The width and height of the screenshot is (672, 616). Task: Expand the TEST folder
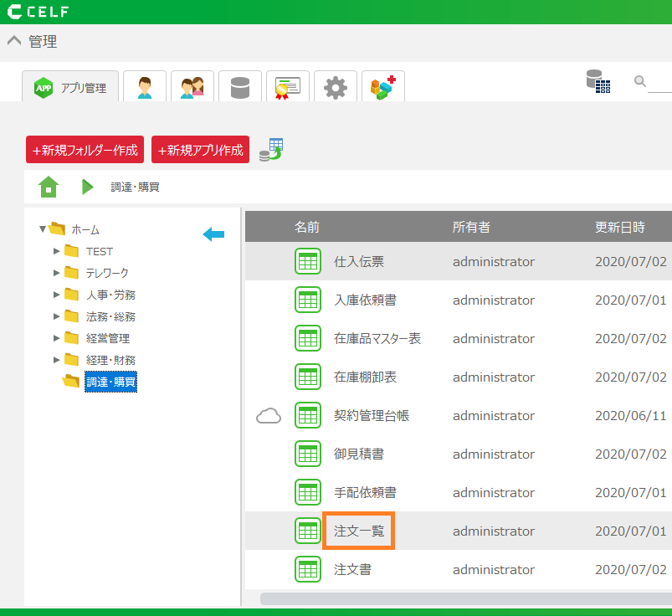(x=57, y=251)
